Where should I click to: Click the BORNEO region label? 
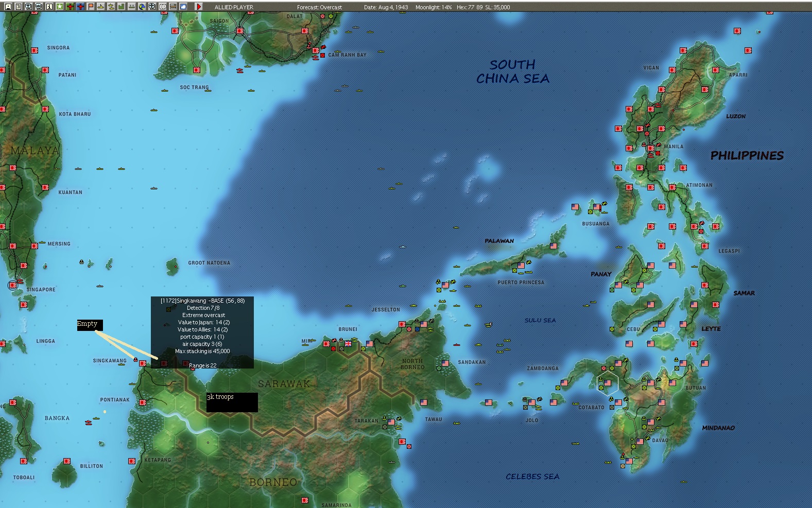coord(273,482)
